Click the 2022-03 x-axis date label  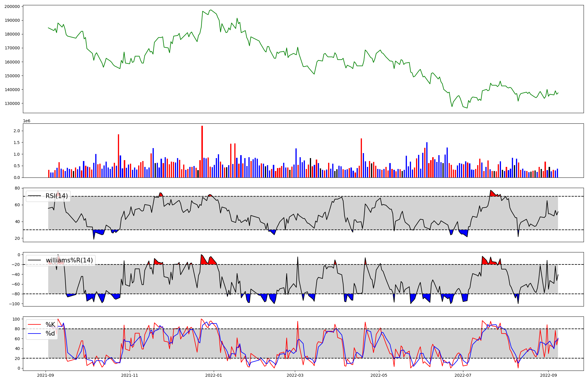(295, 375)
